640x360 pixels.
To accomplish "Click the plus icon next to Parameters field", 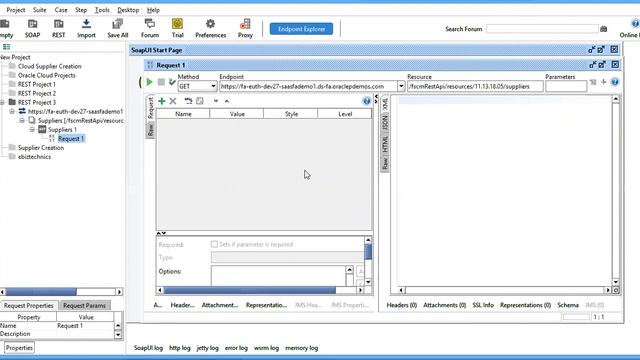I will pyautogui.click(x=603, y=82).
